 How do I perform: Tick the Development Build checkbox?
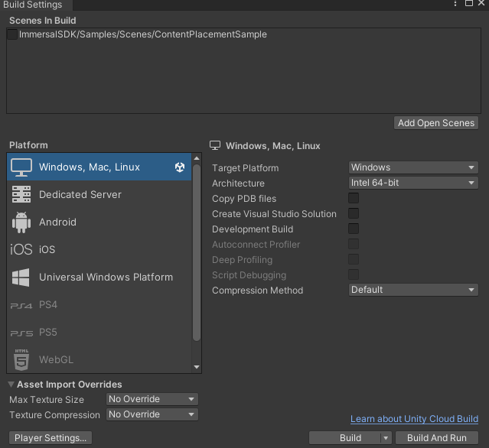tap(354, 229)
